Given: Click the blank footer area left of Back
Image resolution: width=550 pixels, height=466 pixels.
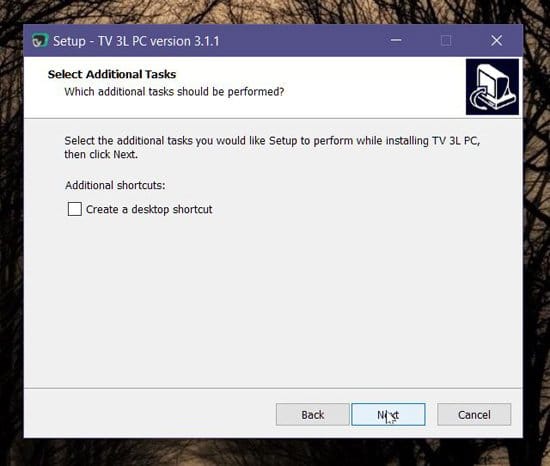Looking at the screenshot, I should pos(149,414).
